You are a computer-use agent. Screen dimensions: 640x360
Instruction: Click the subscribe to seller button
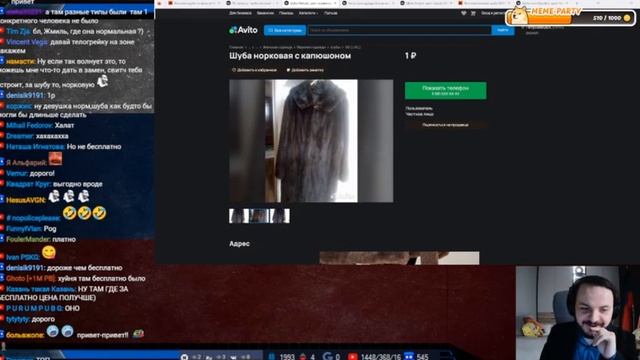pos(445,125)
